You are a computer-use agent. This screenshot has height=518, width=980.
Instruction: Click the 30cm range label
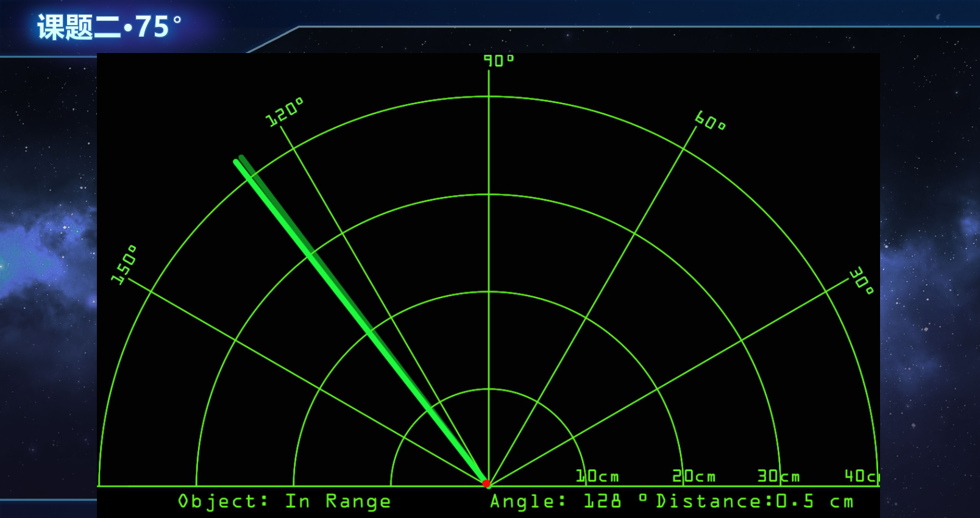coord(778,476)
